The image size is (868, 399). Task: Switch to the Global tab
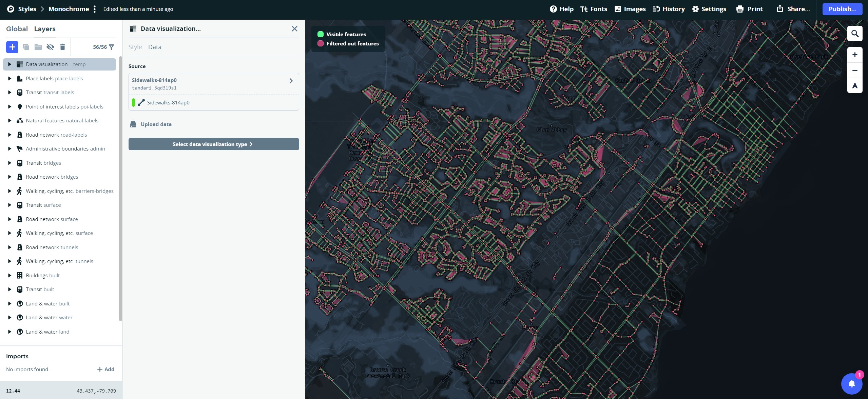[x=17, y=29]
